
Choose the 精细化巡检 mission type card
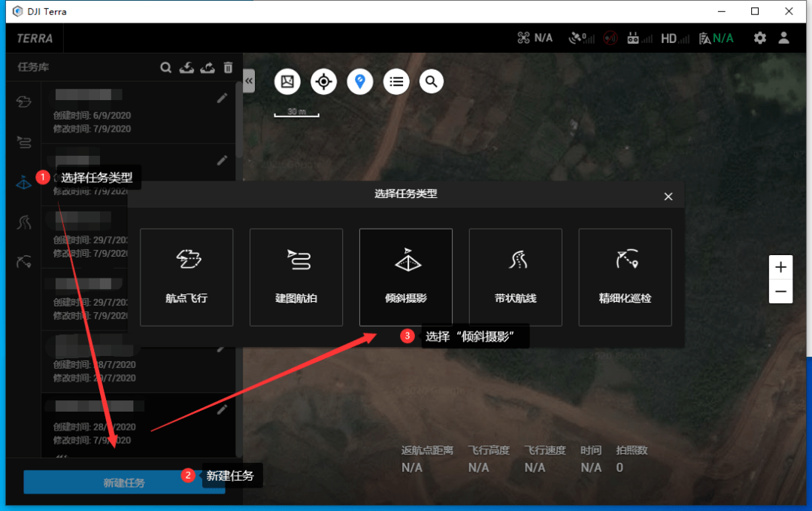pyautogui.click(x=625, y=277)
